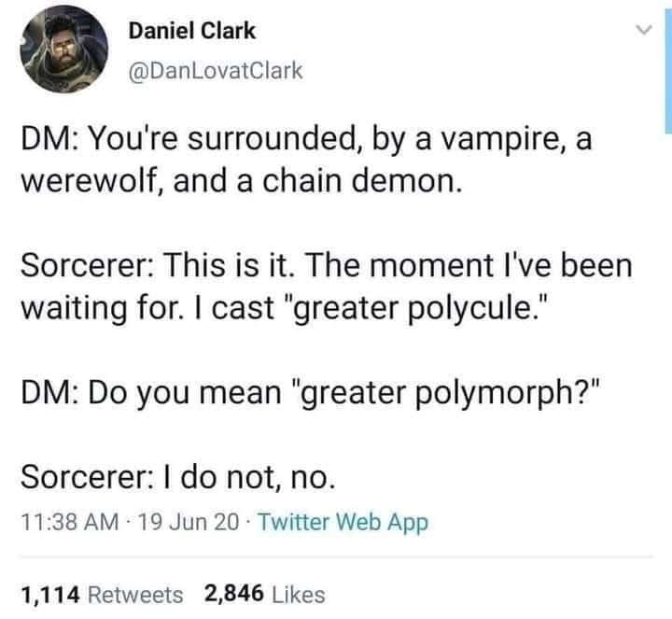View the Retweets label list
672x619 pixels.
click(x=135, y=595)
